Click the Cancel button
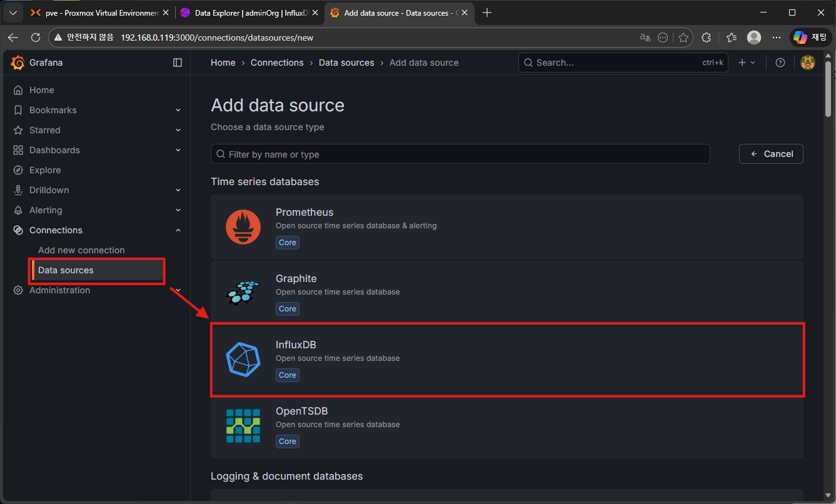The width and height of the screenshot is (836, 504). tap(771, 154)
